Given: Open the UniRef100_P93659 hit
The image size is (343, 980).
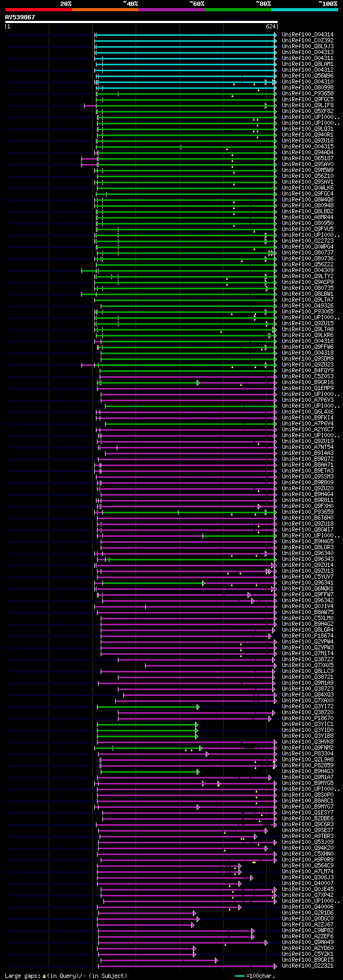Looking at the screenshot, I should point(308,512).
